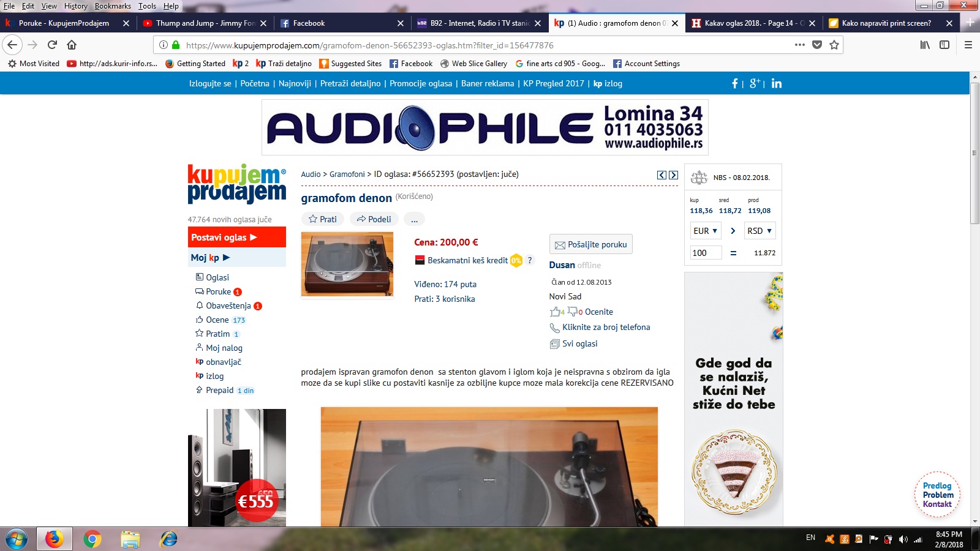
Task: Click Ocenite to rate the seller
Action: (x=598, y=312)
